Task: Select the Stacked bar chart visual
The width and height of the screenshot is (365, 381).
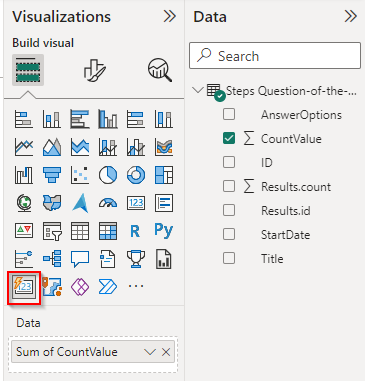Action: point(24,119)
